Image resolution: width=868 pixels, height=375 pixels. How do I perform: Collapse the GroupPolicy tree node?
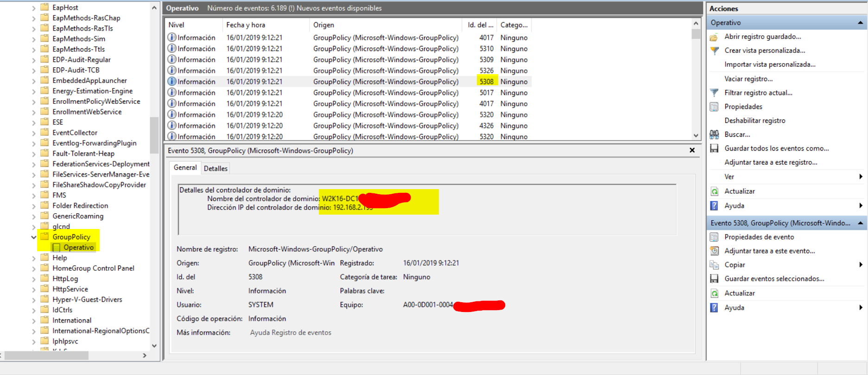[33, 237]
